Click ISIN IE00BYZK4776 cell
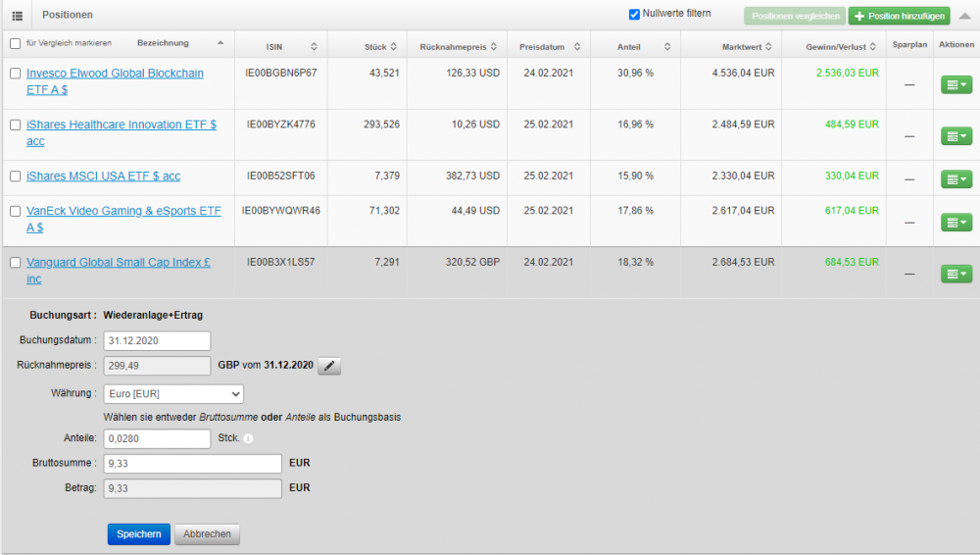 pyautogui.click(x=281, y=124)
